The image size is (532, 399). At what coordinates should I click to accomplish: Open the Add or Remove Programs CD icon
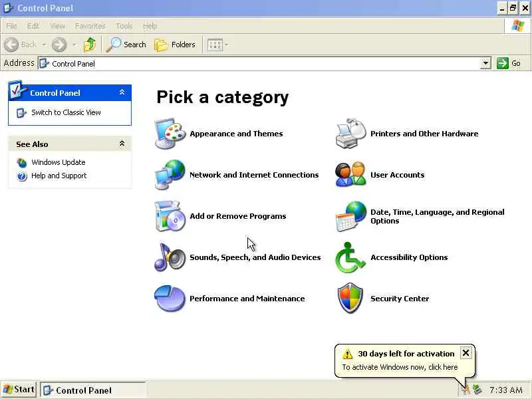(170, 216)
